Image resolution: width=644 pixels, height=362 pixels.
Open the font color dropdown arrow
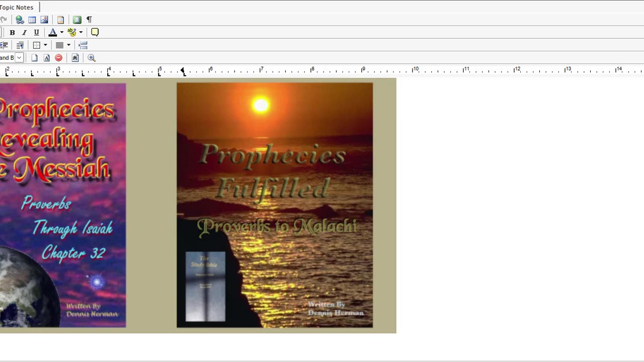pos(61,32)
